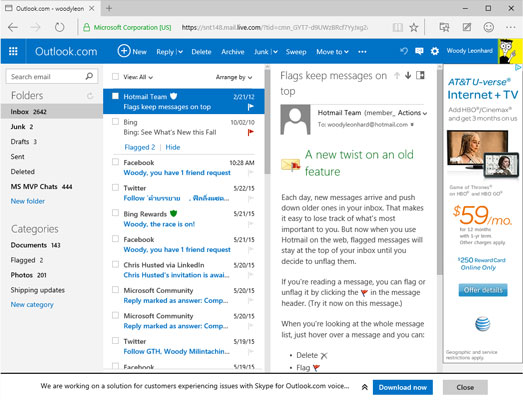Click the Download now button
523x400 pixels.
[403, 387]
